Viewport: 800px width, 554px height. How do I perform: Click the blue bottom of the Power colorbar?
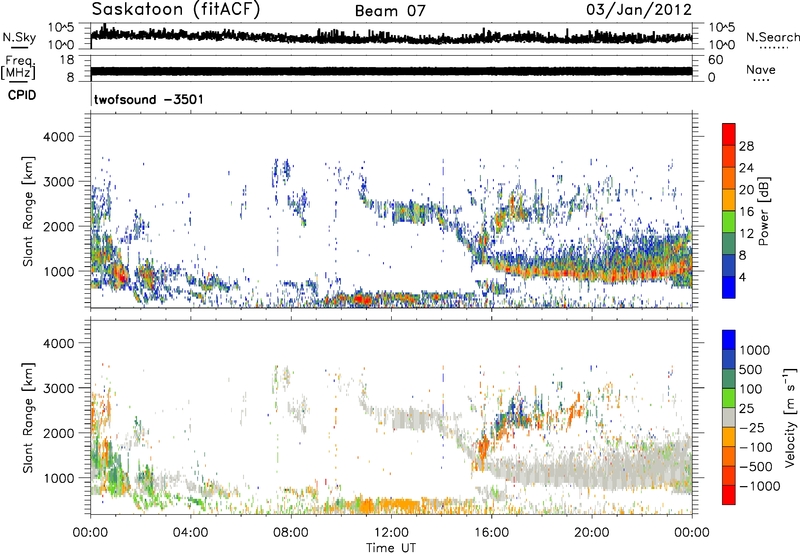pos(729,287)
